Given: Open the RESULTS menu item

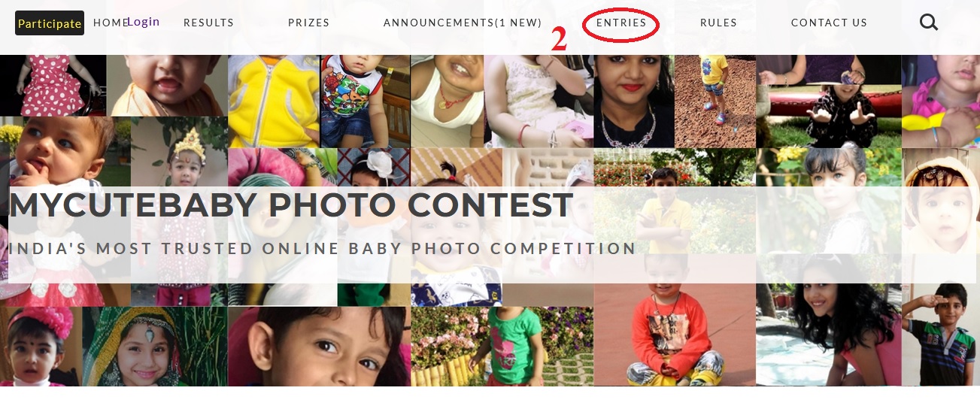Looking at the screenshot, I should click(x=208, y=23).
